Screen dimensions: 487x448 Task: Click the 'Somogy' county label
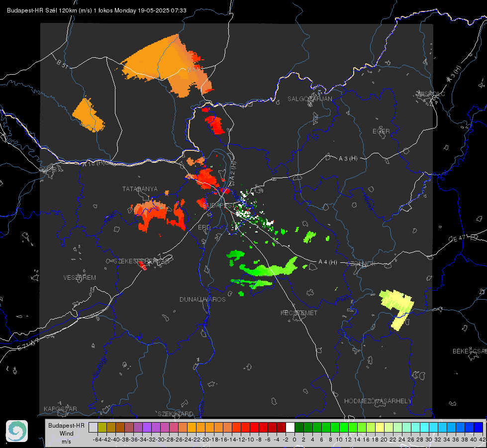click(99, 368)
